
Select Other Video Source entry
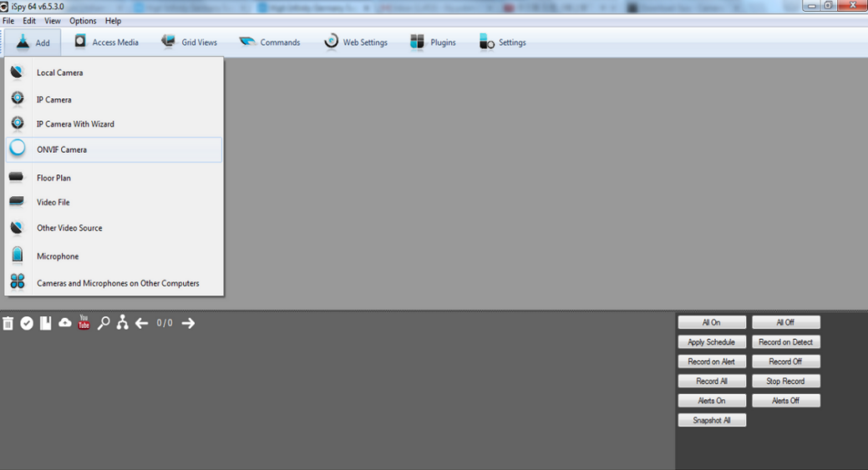tap(114, 228)
